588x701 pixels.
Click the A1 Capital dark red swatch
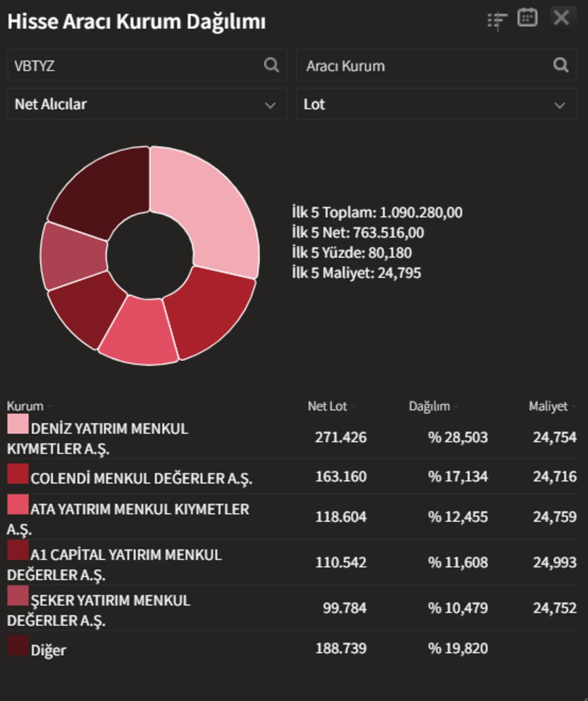(18, 550)
